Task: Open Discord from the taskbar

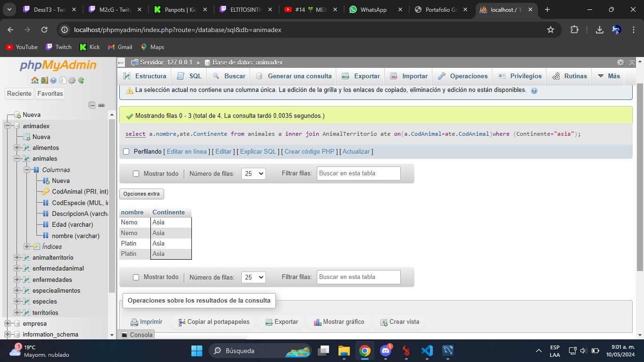Action: pyautogui.click(x=386, y=351)
